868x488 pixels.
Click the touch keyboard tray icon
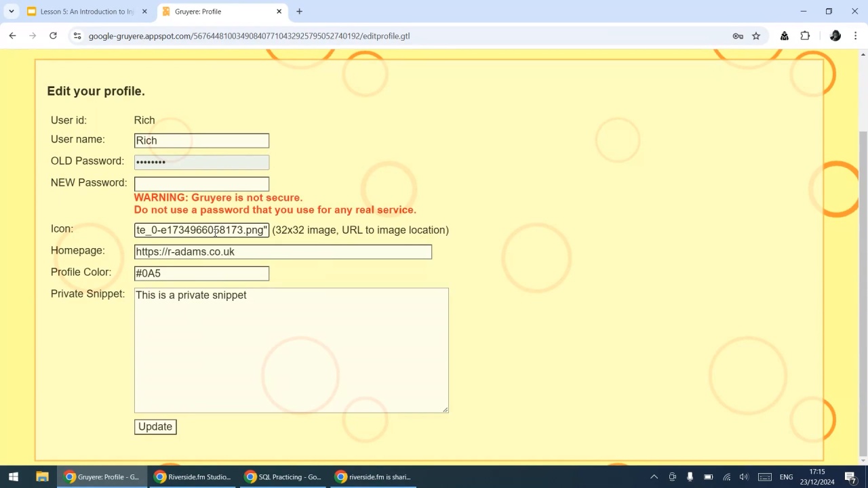click(765, 476)
